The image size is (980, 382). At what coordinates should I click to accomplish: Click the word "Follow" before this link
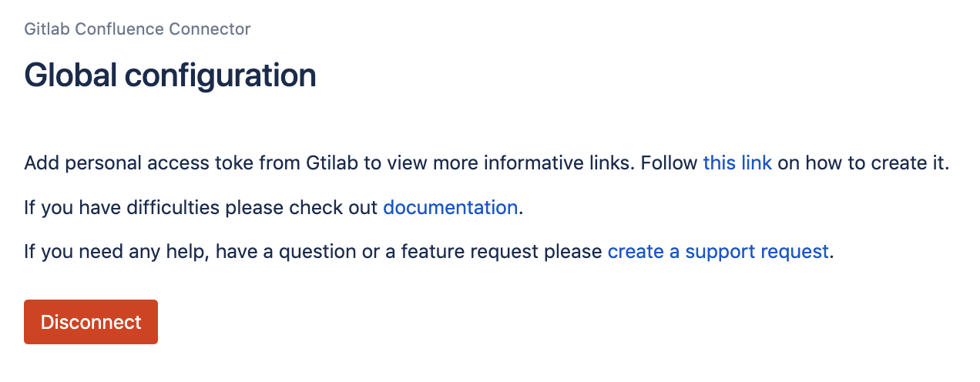(x=670, y=163)
